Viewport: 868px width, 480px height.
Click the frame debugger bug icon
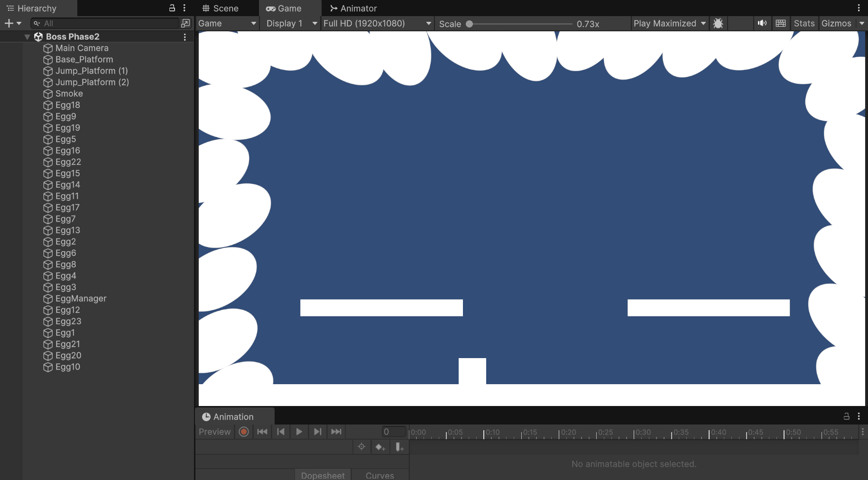718,23
